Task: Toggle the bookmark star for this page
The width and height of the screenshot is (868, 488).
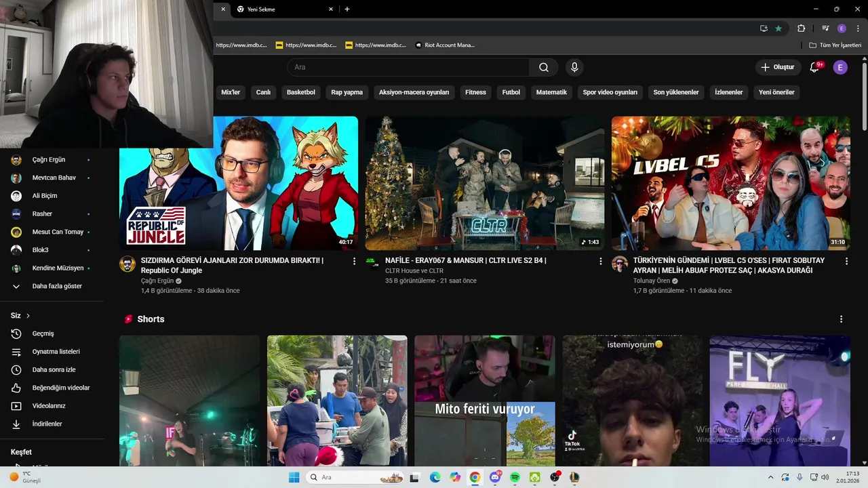Action: (x=778, y=28)
